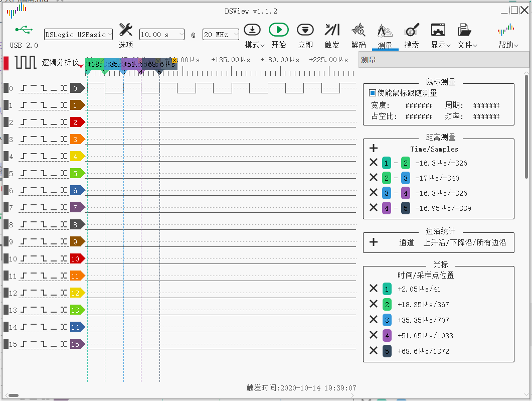Add a new distance measurement with plus
Viewport: 532px width, 401px height.
373,148
